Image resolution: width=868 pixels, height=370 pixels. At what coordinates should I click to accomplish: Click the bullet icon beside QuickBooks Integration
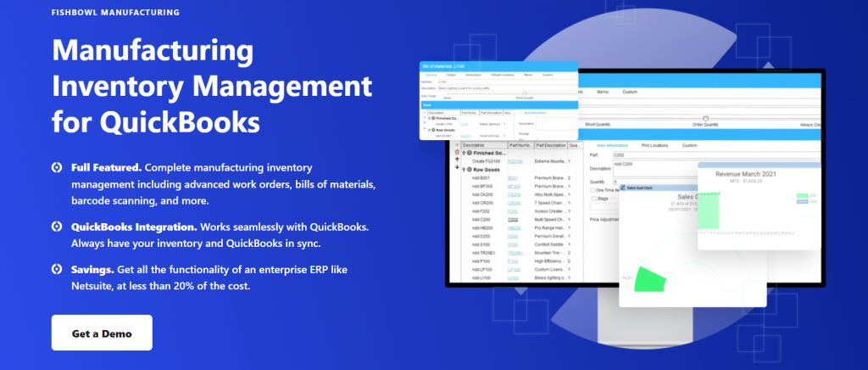(57, 227)
